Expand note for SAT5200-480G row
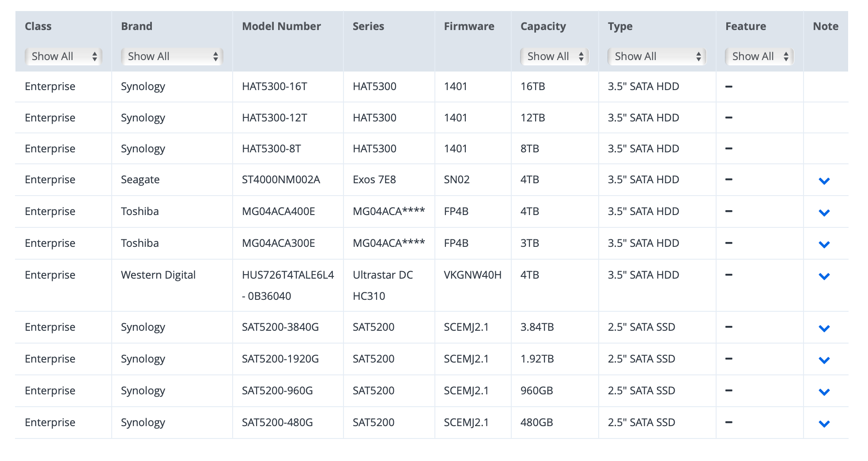868x461 pixels. (x=824, y=423)
